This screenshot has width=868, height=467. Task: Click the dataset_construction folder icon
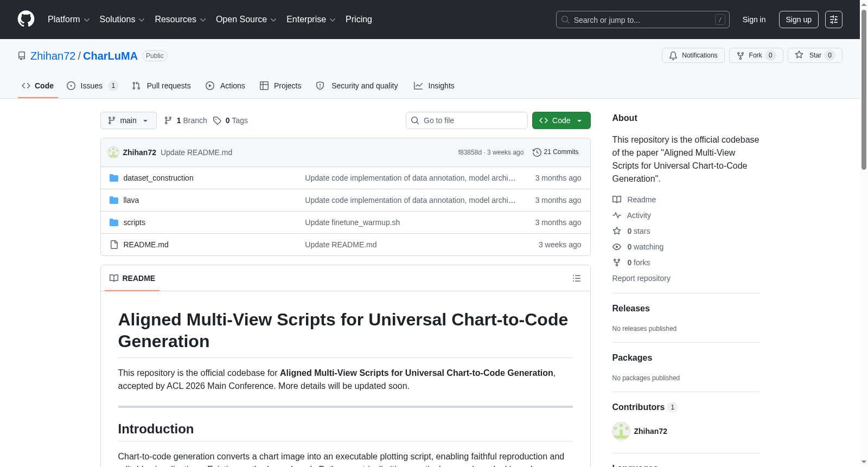click(x=114, y=178)
